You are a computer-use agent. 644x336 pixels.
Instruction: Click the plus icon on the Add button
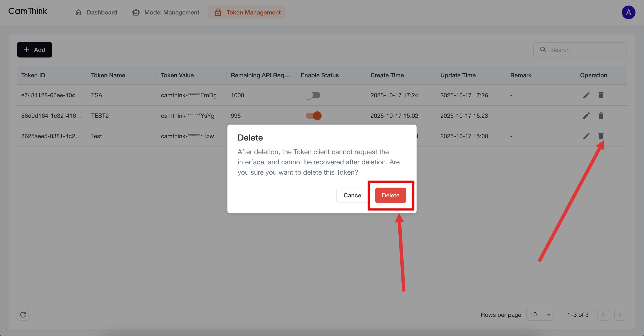(26, 50)
